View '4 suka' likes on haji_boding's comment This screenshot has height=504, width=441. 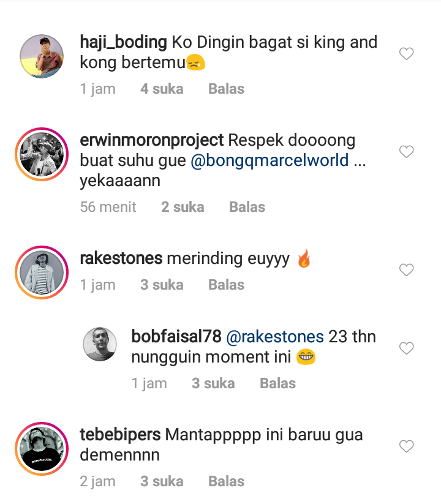(x=162, y=89)
